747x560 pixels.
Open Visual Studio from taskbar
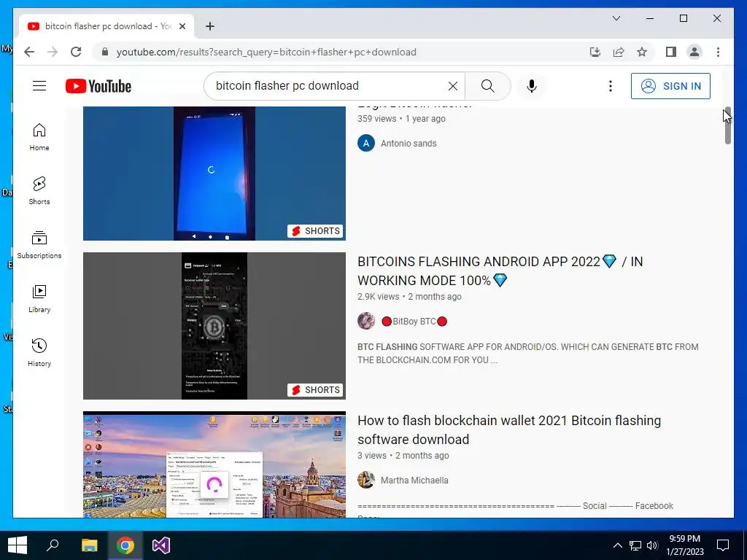click(161, 545)
